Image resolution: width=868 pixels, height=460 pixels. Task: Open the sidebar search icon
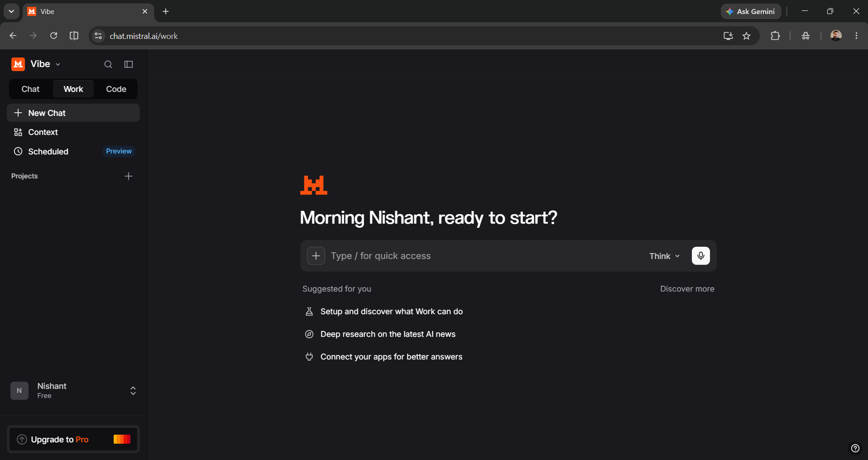pos(108,64)
